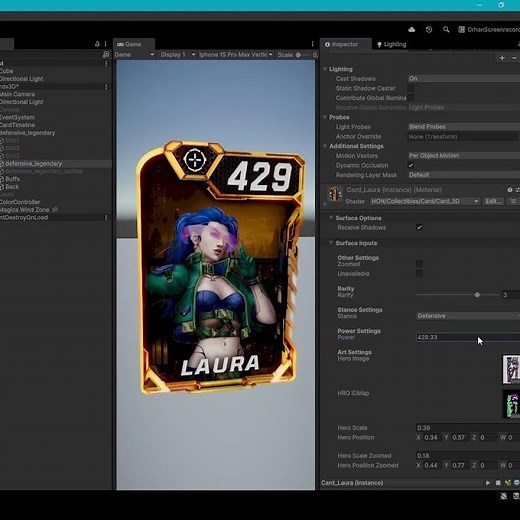Screen dimensions: 520x520
Task: Click the list icon next to Edit... button
Action: pyautogui.click(x=513, y=201)
